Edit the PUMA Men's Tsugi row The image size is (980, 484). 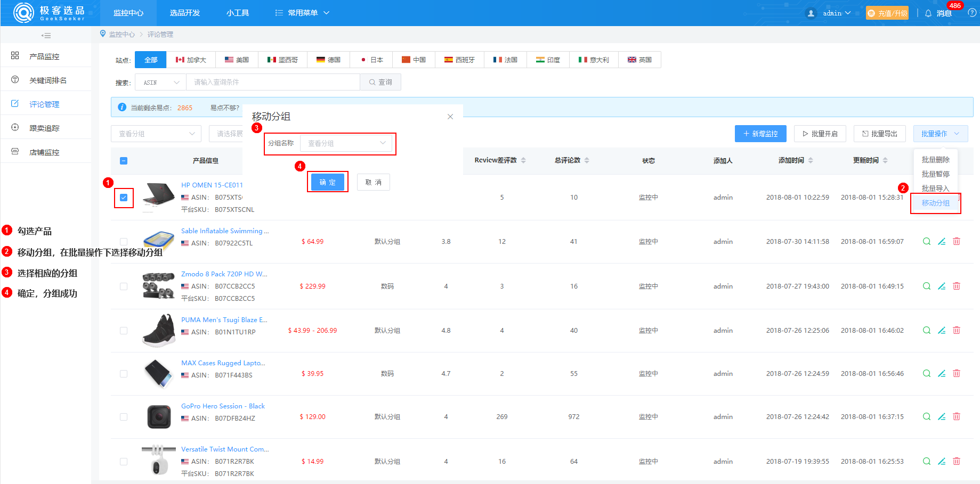coord(942,330)
